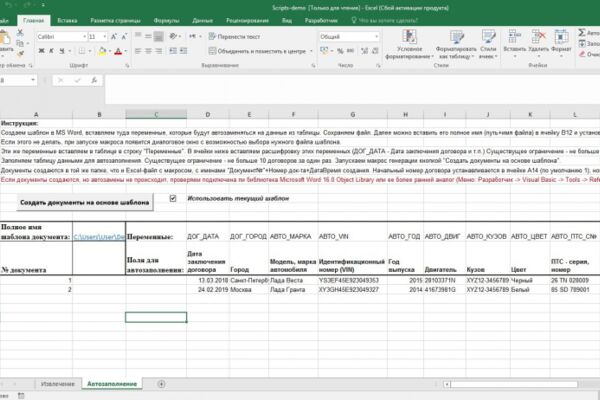Apply cell borders icon
This screenshot has height=400, width=600.
pyautogui.click(x=82, y=51)
